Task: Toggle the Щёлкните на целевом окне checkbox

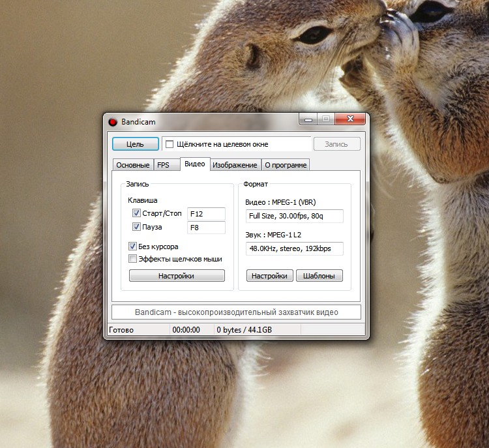Action: tap(170, 144)
